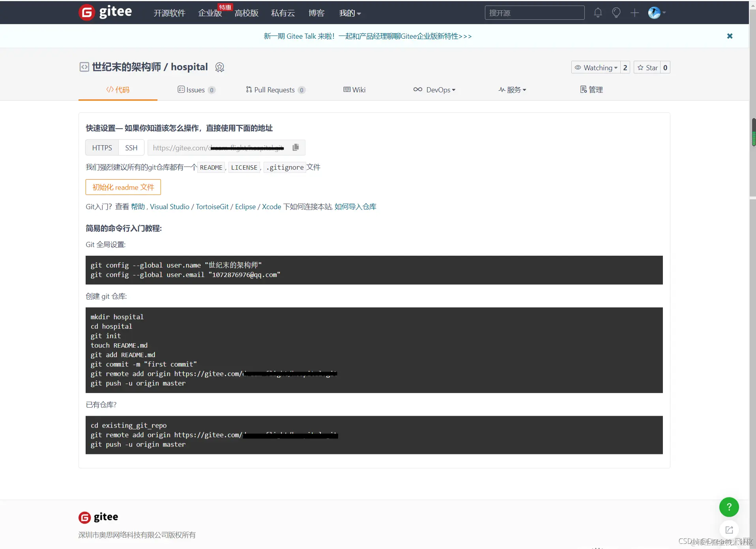This screenshot has width=756, height=549.
Task: Open the Visual Studio guide link
Action: coord(170,206)
